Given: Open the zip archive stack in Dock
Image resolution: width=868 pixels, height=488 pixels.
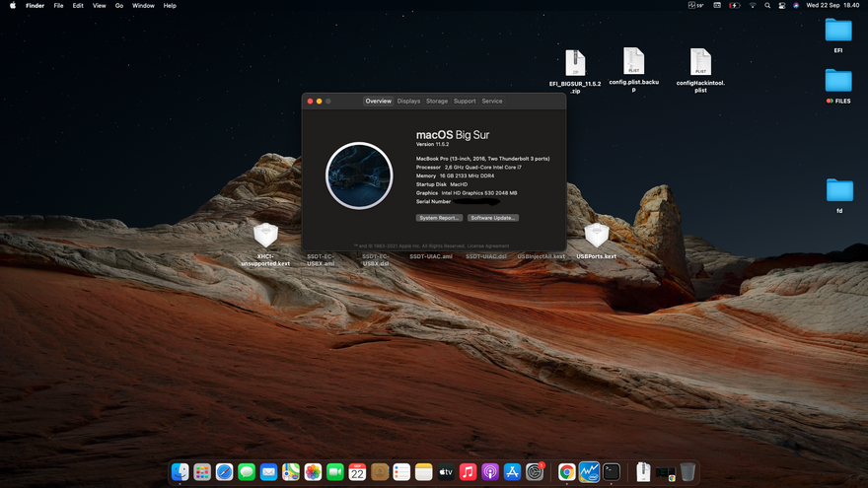Looking at the screenshot, I should (x=643, y=472).
